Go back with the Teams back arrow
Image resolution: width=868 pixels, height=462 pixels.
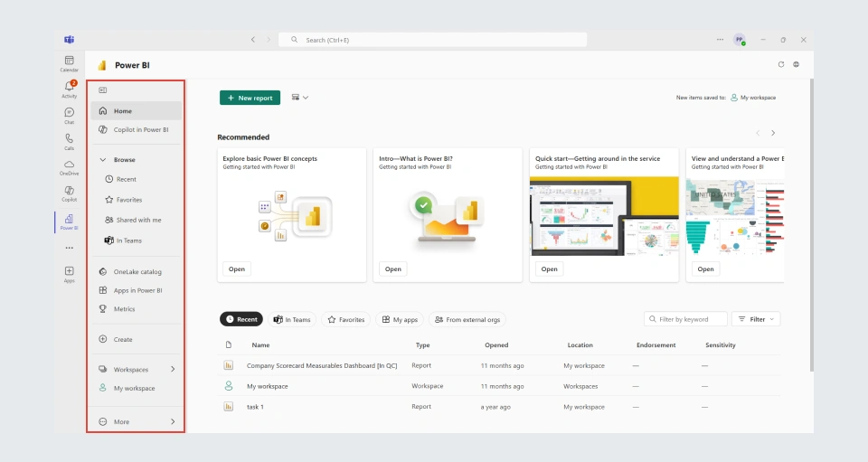pos(253,40)
